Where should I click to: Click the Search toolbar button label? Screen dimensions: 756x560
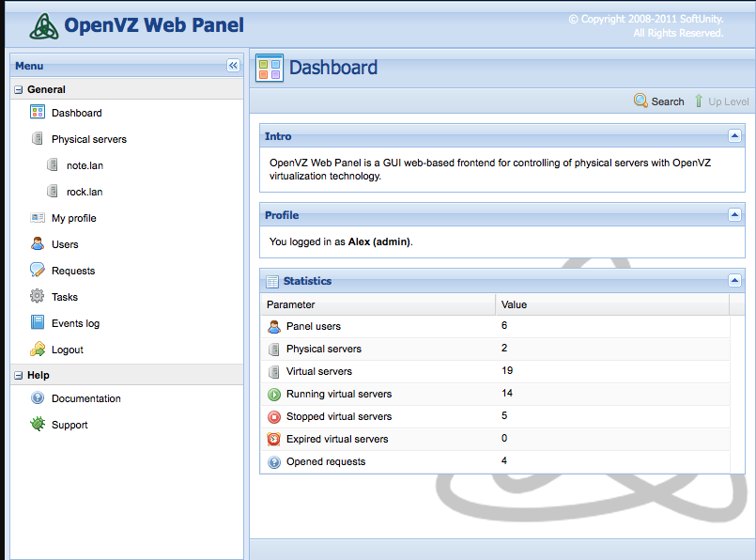pos(668,101)
